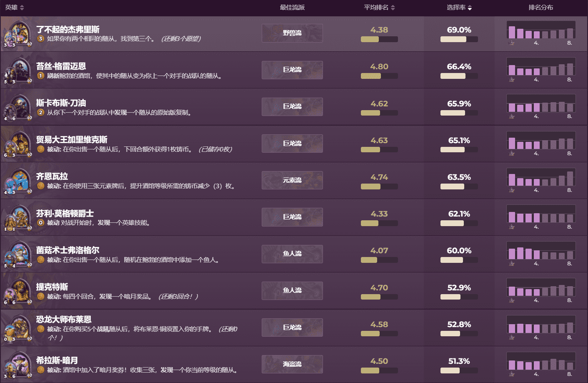
Task: Select hero name 希拉斯·暗月
Action: 57,360
